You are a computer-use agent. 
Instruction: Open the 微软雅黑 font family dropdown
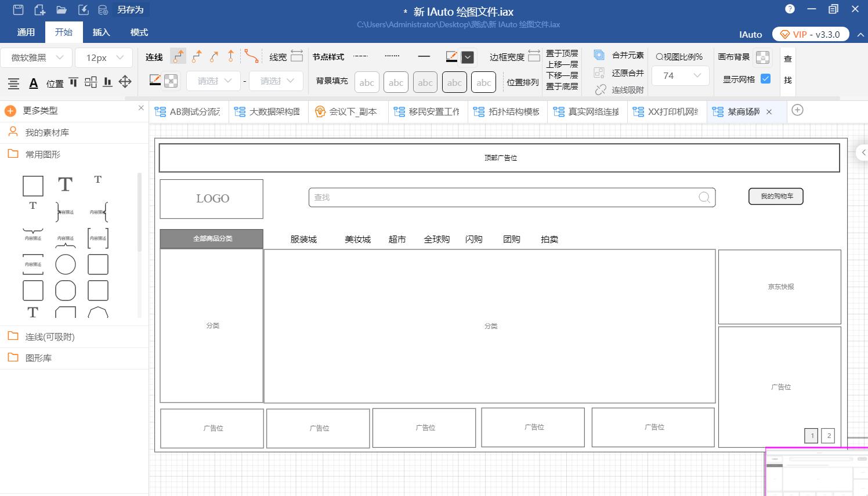[36, 57]
